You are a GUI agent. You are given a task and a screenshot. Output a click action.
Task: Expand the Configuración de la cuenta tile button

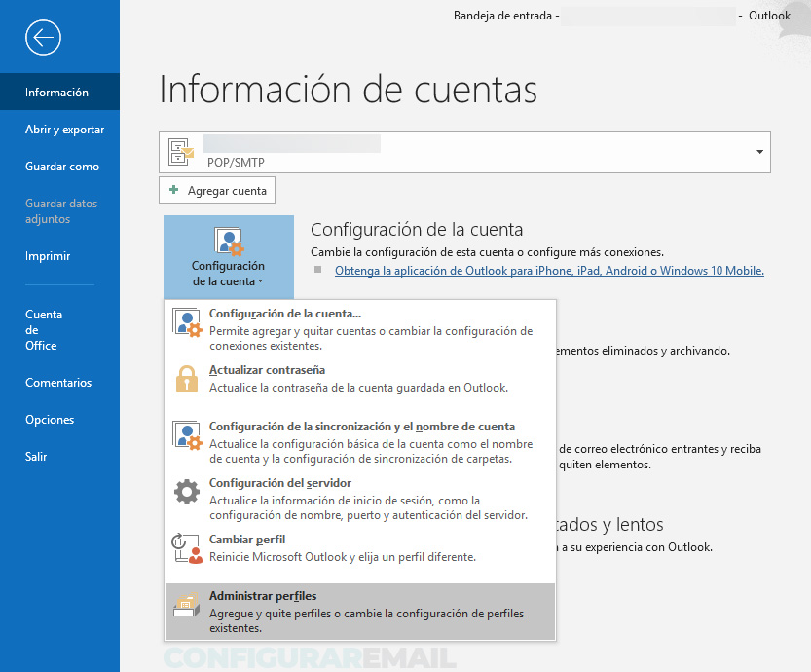tap(229, 257)
